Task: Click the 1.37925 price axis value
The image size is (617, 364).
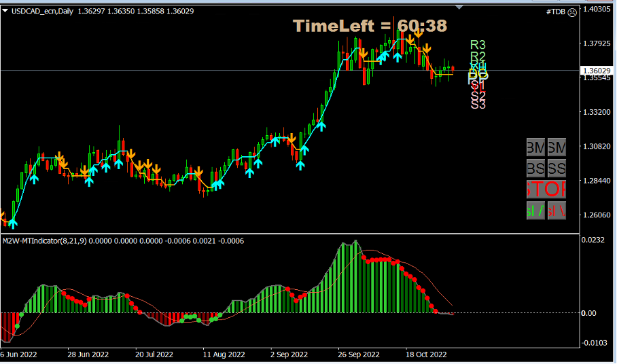Action: click(x=597, y=43)
